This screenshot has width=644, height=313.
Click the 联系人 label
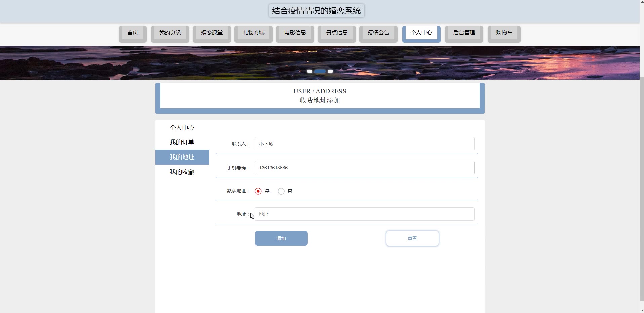pos(240,144)
